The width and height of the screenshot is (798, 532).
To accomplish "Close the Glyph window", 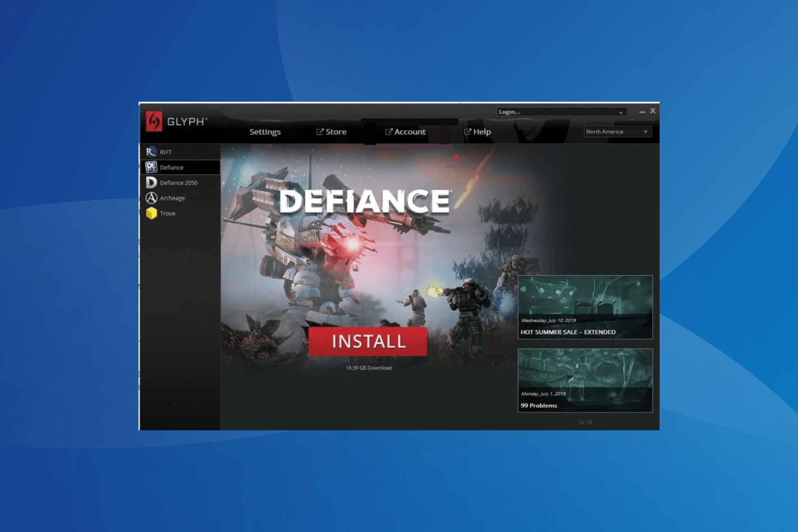I will tap(653, 111).
